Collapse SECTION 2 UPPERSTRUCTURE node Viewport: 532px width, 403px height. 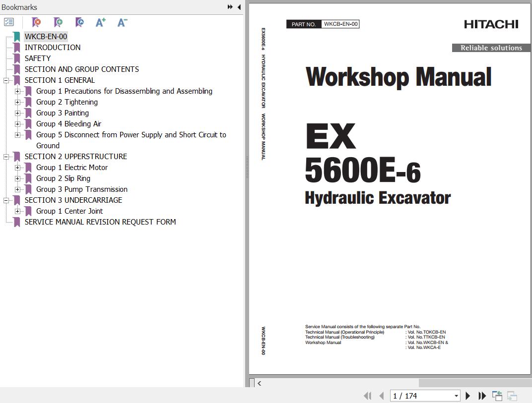6,157
